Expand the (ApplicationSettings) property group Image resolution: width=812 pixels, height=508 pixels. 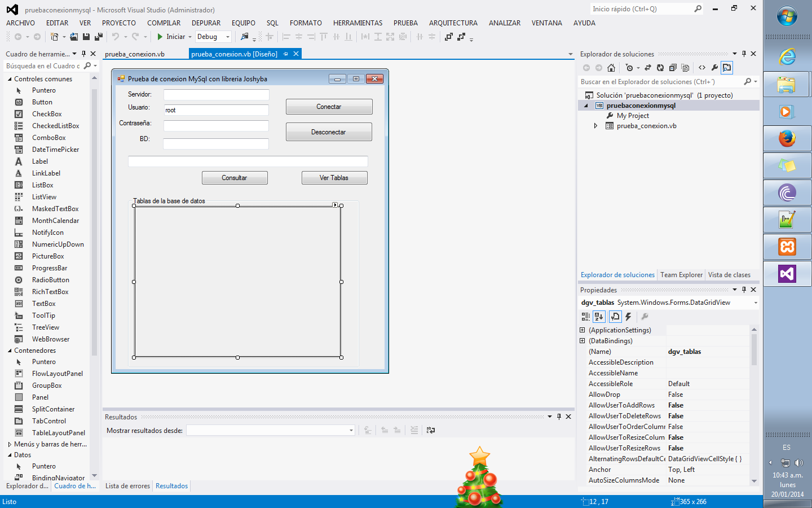click(582, 330)
